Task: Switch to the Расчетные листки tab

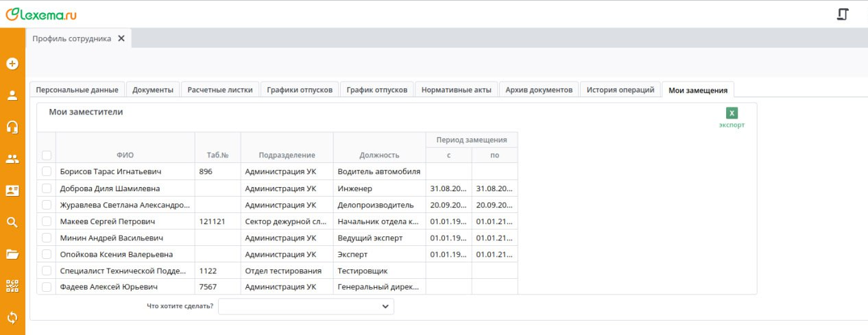Action: (x=221, y=90)
